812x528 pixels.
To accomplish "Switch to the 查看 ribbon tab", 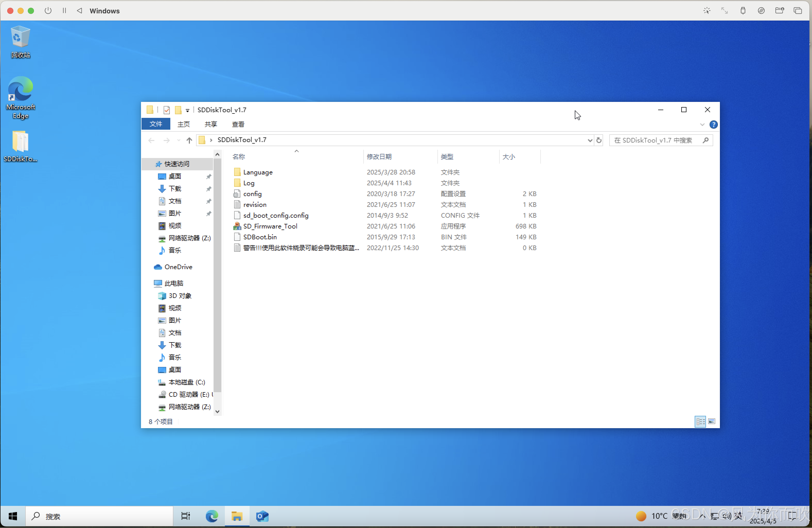I will 238,124.
